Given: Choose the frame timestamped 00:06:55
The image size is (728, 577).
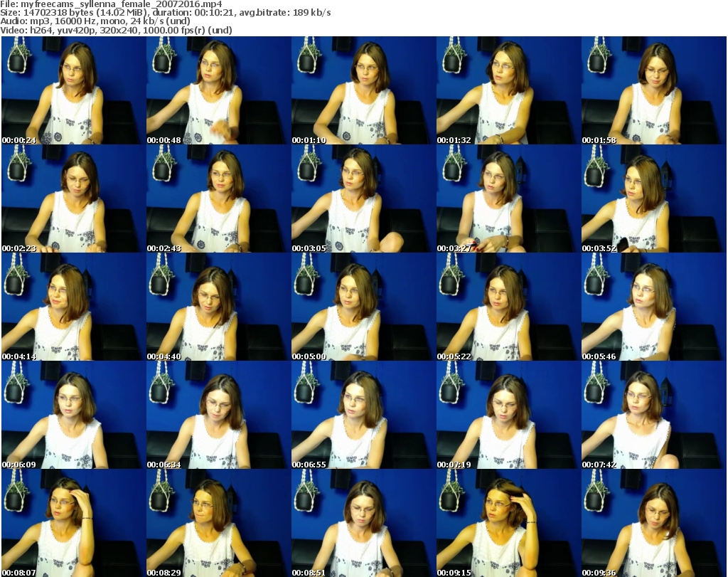Looking at the screenshot, I should (x=363, y=415).
